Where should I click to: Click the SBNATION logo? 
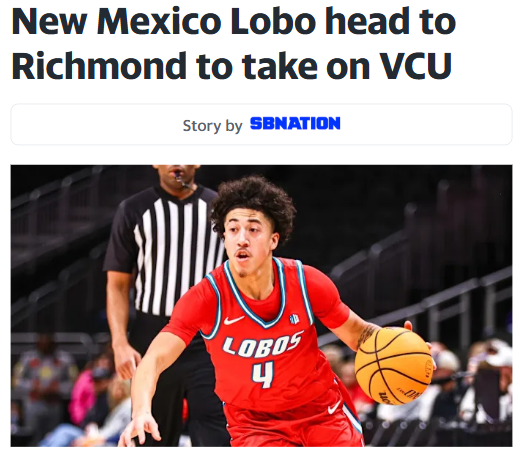pyautogui.click(x=295, y=123)
